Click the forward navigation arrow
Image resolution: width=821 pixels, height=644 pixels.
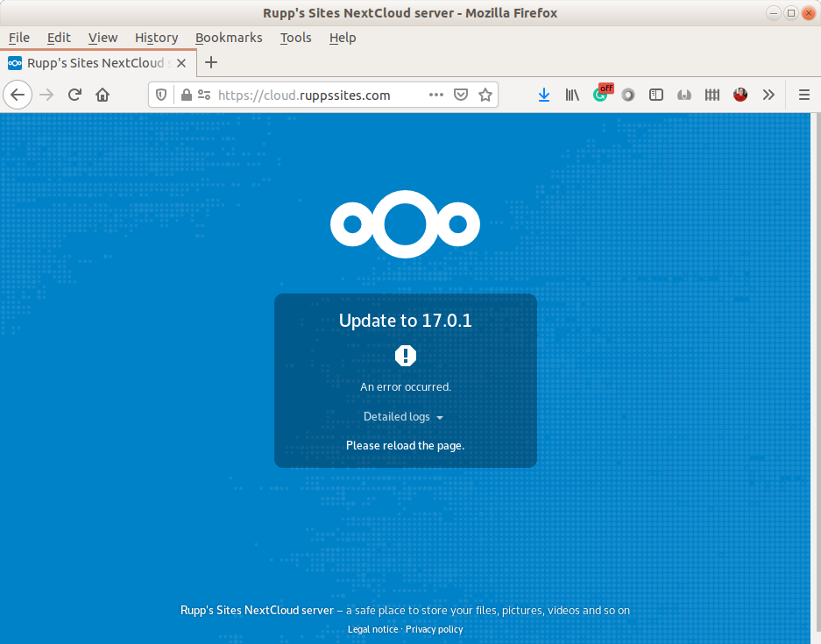coord(46,95)
